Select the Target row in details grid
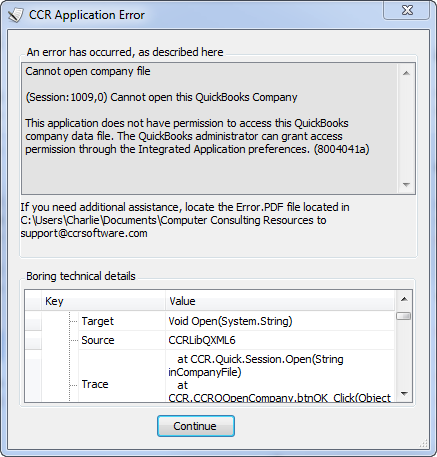Image resolution: width=437 pixels, height=457 pixels. click(x=210, y=321)
